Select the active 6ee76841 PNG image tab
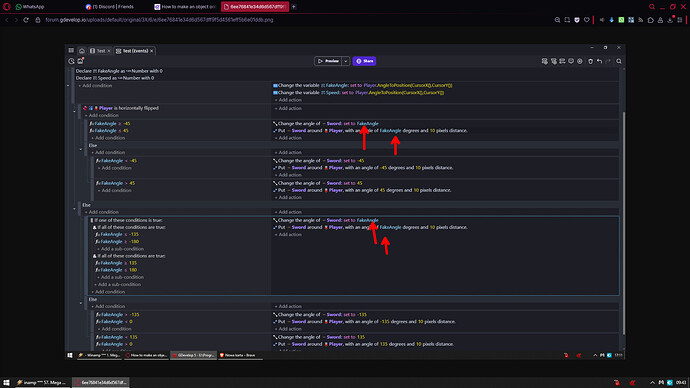Viewport: 690px width, 388px height. (255, 7)
